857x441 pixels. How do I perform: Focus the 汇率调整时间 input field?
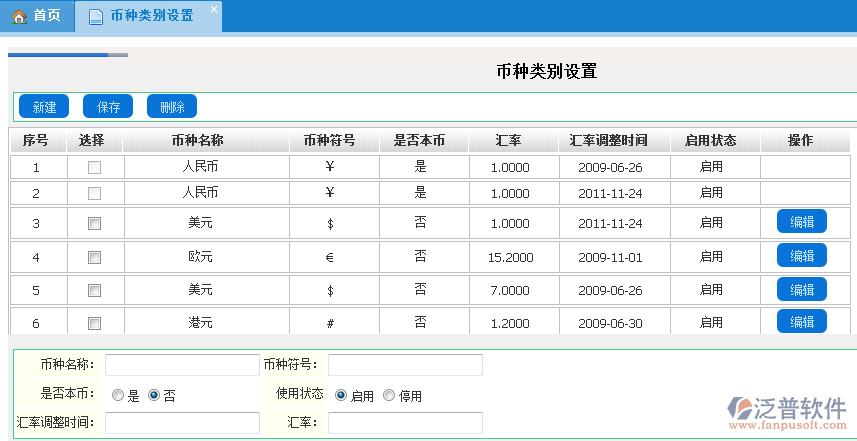point(182,423)
